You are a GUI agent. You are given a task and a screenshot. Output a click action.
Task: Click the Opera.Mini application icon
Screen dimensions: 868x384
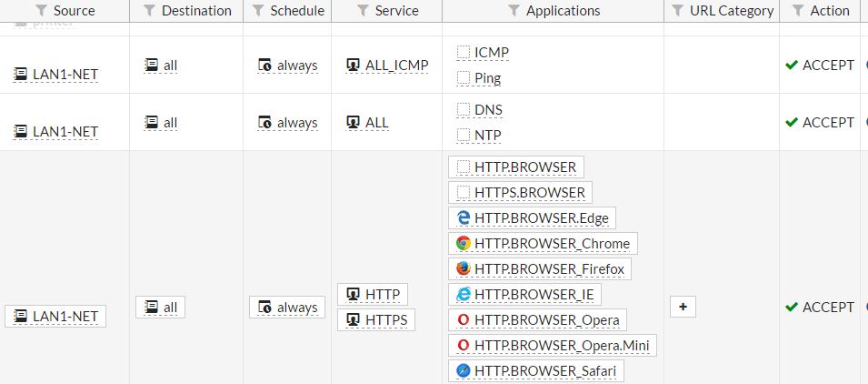point(464,346)
